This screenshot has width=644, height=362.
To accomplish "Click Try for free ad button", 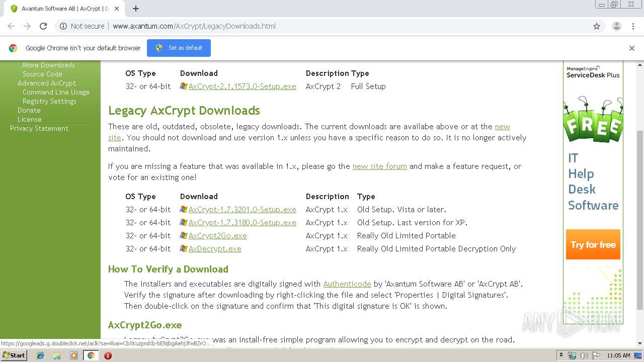I will click(593, 245).
